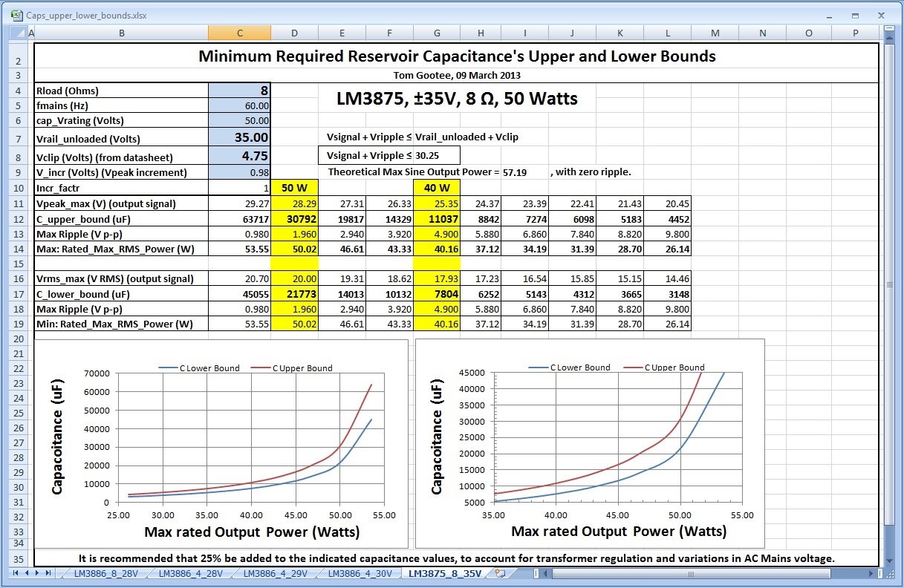Click the right chart 'Max rated Output Power' title
The width and height of the screenshot is (904, 588).
pos(619,531)
